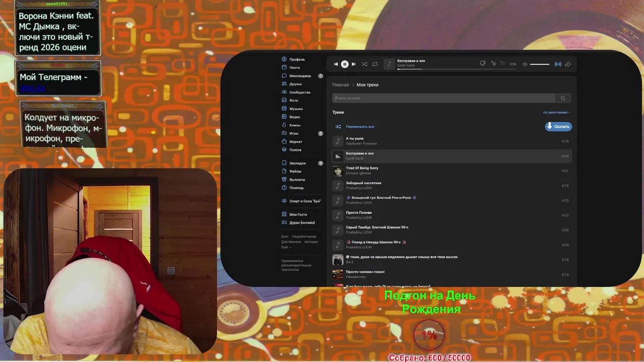This screenshot has height=362, width=644.
Task: Click the Блог footer link
Action: pos(285,236)
